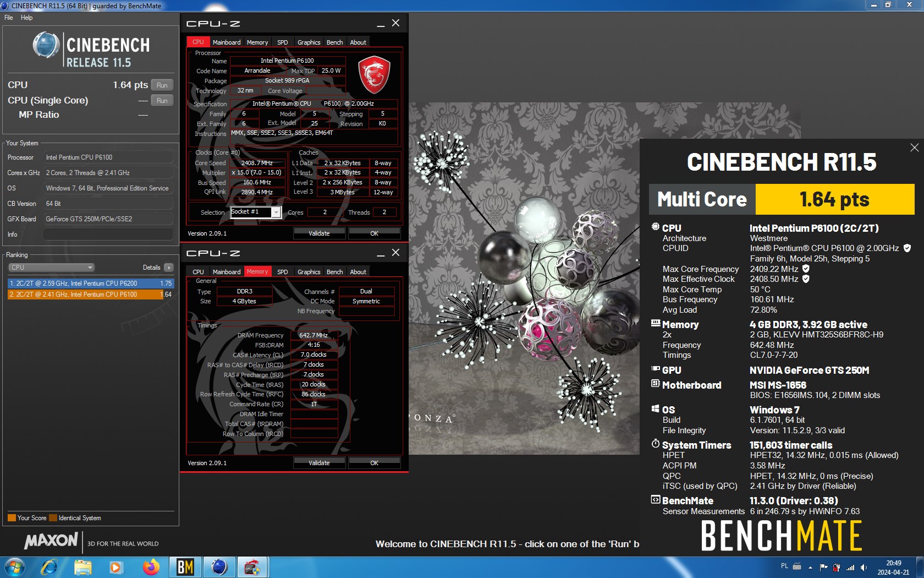Open the Windows Start menu orb
The image size is (924, 578).
click(15, 567)
